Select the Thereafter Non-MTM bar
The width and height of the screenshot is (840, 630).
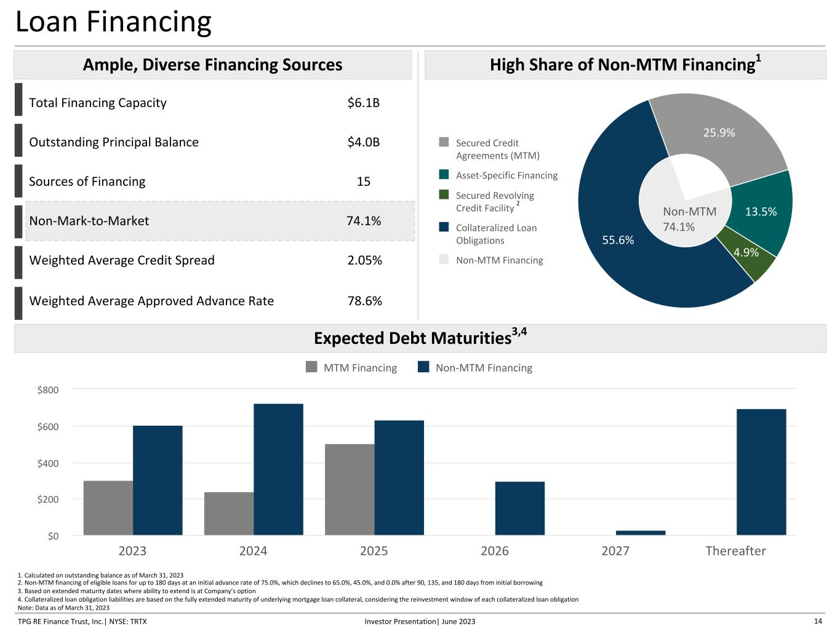(x=761, y=472)
